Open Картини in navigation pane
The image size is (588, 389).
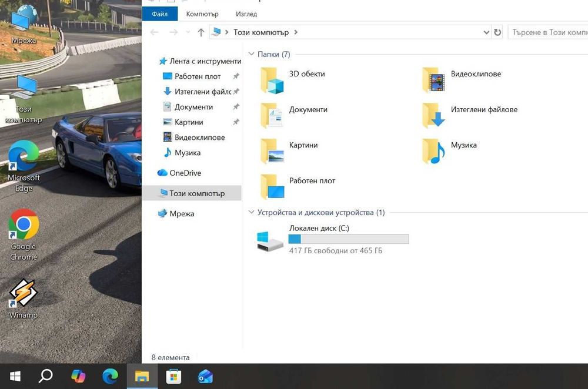(x=189, y=122)
